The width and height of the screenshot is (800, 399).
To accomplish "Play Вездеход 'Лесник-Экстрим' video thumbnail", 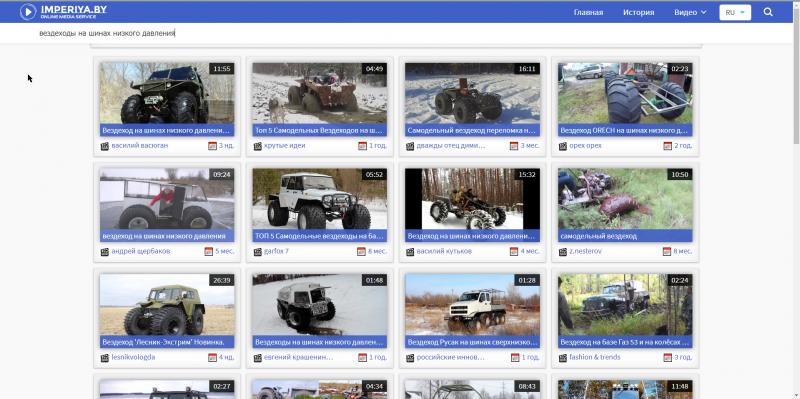I will tap(167, 305).
